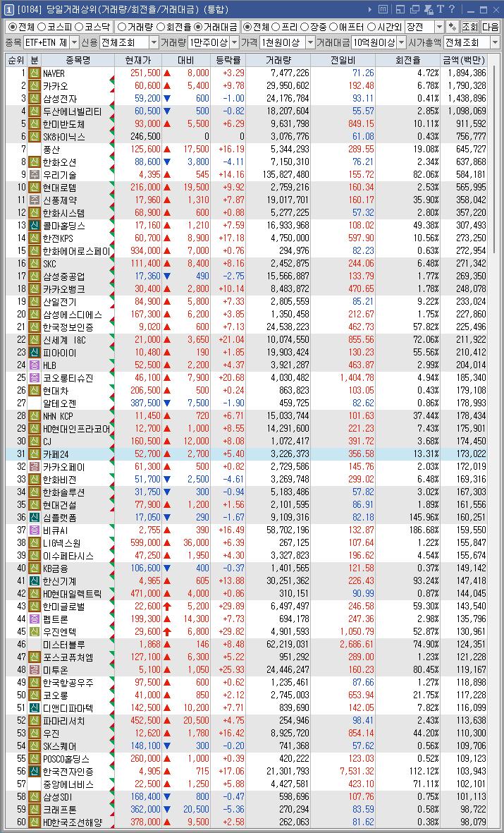
Task: Click the 종목명 column header
Action: 78,61
